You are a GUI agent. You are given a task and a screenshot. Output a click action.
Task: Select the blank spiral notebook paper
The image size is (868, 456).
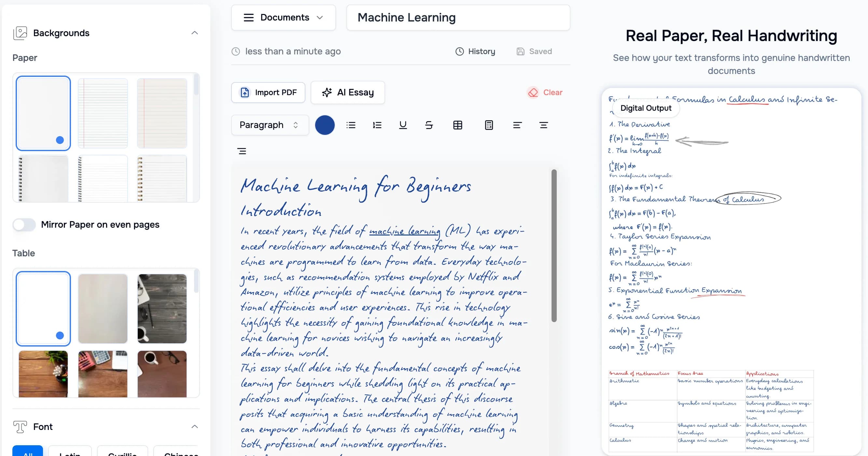point(43,178)
